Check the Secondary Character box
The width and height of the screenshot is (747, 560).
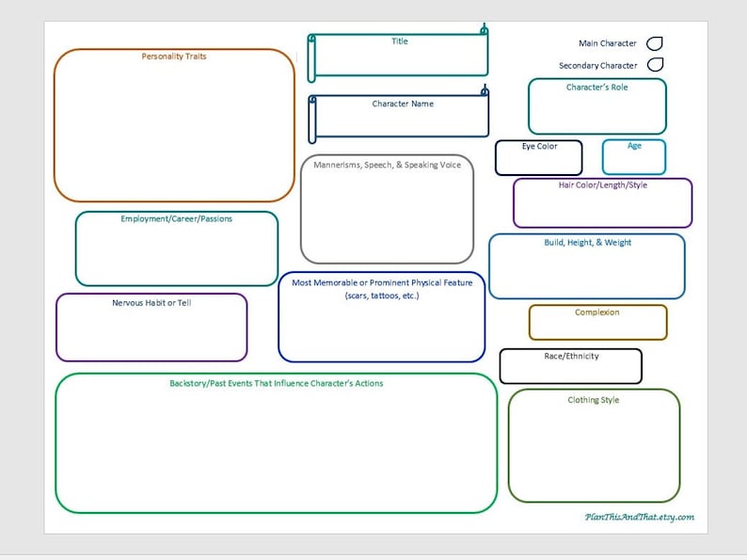[655, 65]
